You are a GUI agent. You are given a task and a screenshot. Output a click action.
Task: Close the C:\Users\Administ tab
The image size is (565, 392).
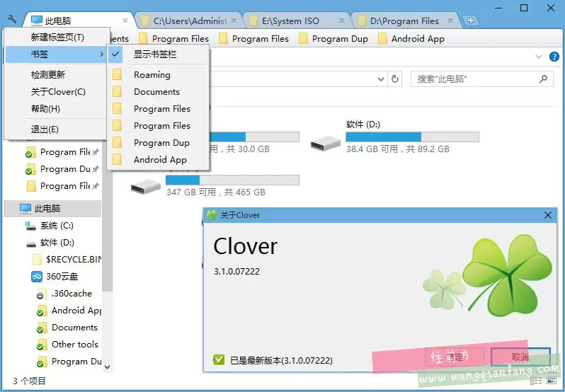[x=234, y=21]
